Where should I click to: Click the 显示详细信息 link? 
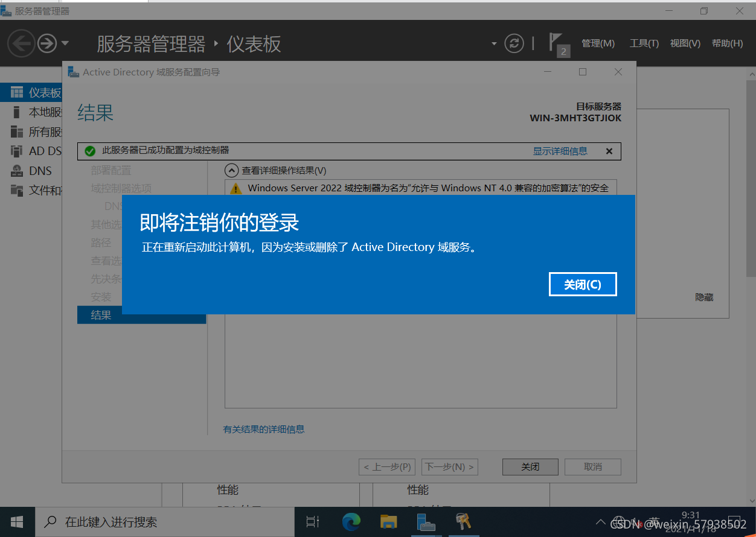(x=560, y=151)
